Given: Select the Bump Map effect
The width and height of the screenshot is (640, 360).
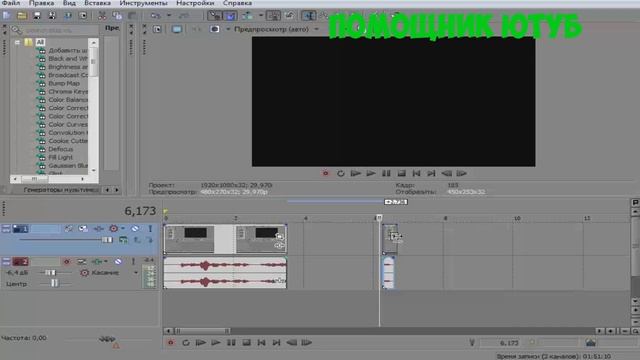Looking at the screenshot, I should pos(64,83).
